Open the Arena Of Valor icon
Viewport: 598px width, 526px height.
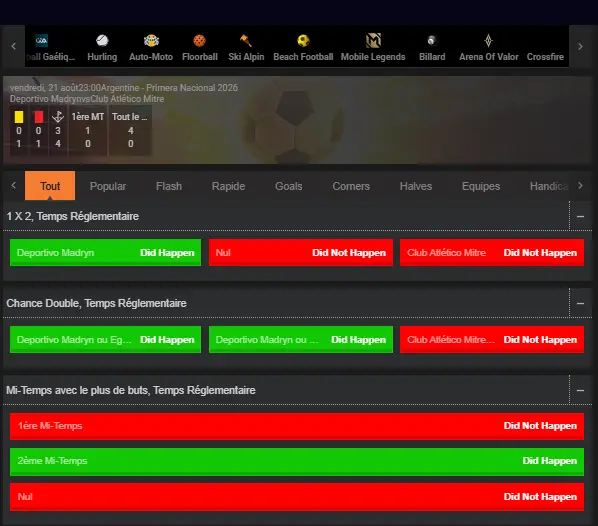point(488,40)
